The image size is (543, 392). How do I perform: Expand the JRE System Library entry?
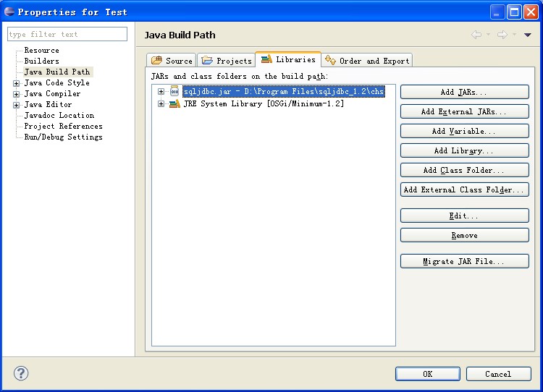click(x=161, y=103)
